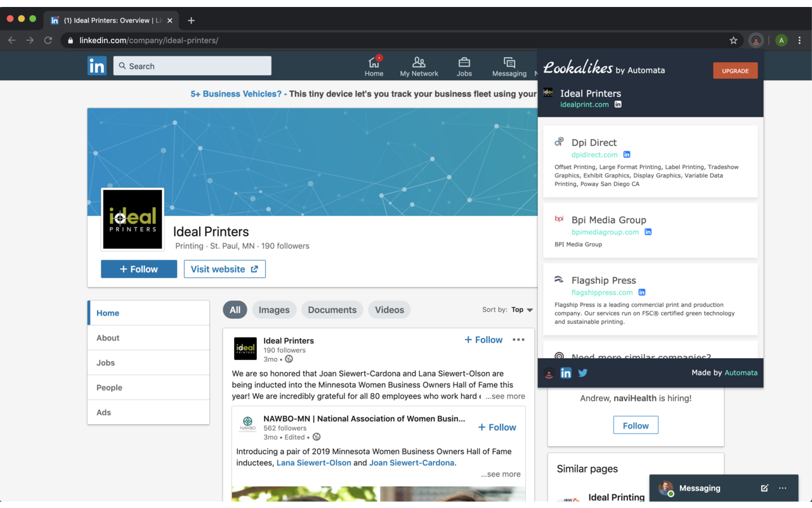Go back using the browser back arrow
Screen dimensions: 812x508
coord(11,40)
